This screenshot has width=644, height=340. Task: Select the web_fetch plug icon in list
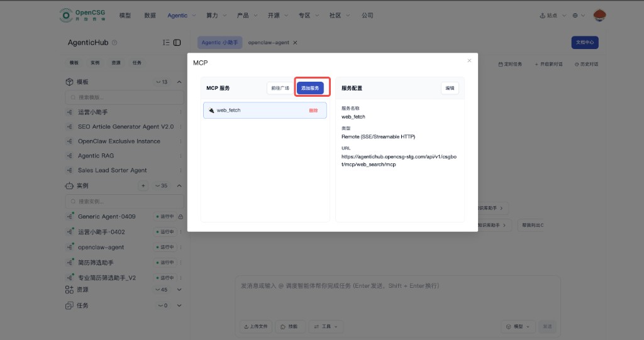211,111
